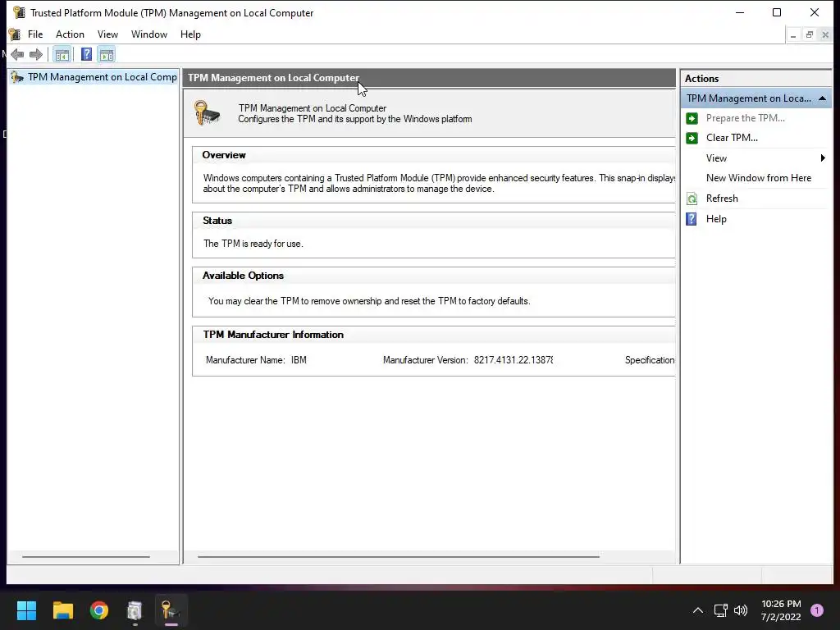Click the Back arrow toolbar icon

[17, 54]
